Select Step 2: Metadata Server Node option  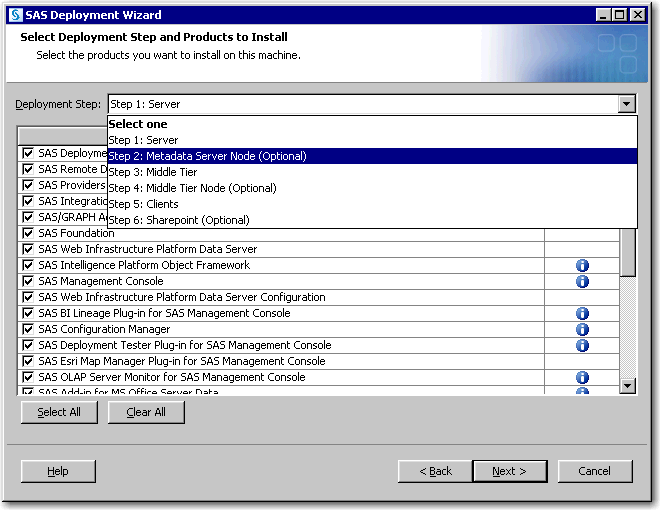point(207,156)
